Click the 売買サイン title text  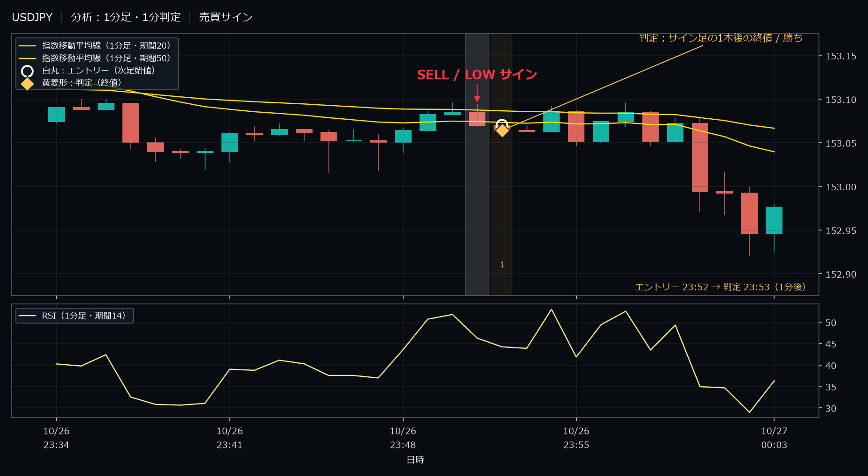tap(226, 17)
